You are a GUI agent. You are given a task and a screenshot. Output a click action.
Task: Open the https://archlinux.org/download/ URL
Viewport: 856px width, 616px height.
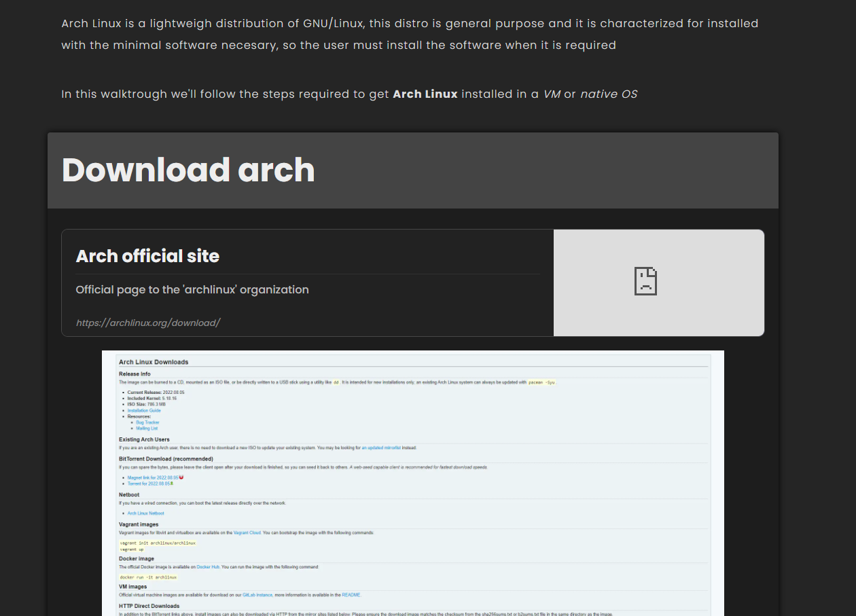point(148,323)
